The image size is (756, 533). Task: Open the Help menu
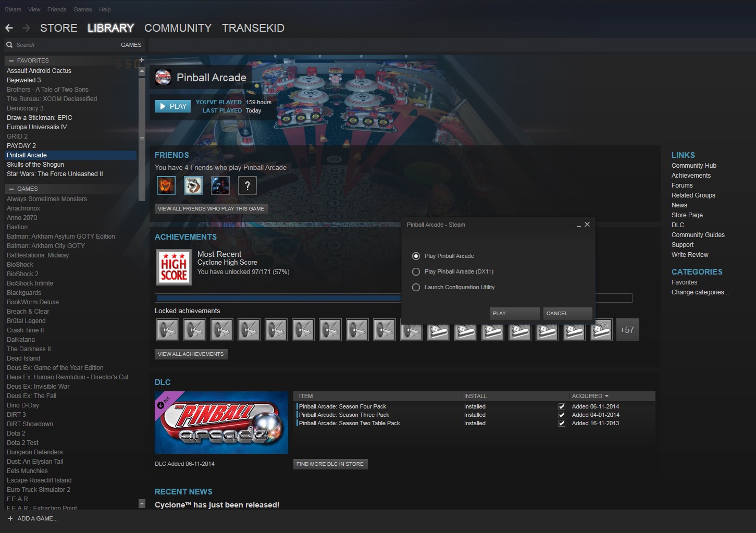(105, 9)
